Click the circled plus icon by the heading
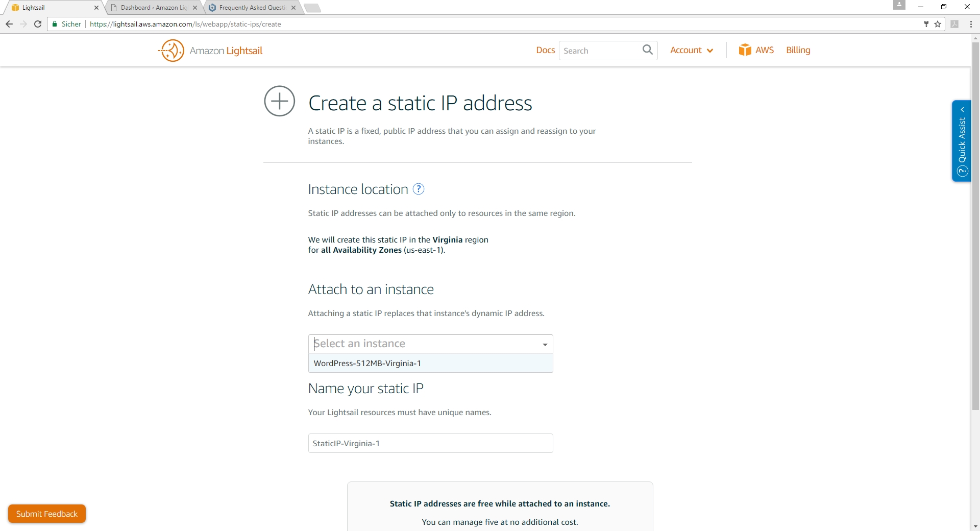The width and height of the screenshot is (980, 531). [279, 101]
